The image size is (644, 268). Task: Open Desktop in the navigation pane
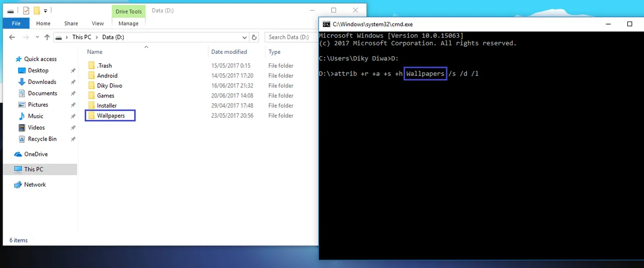pos(38,70)
